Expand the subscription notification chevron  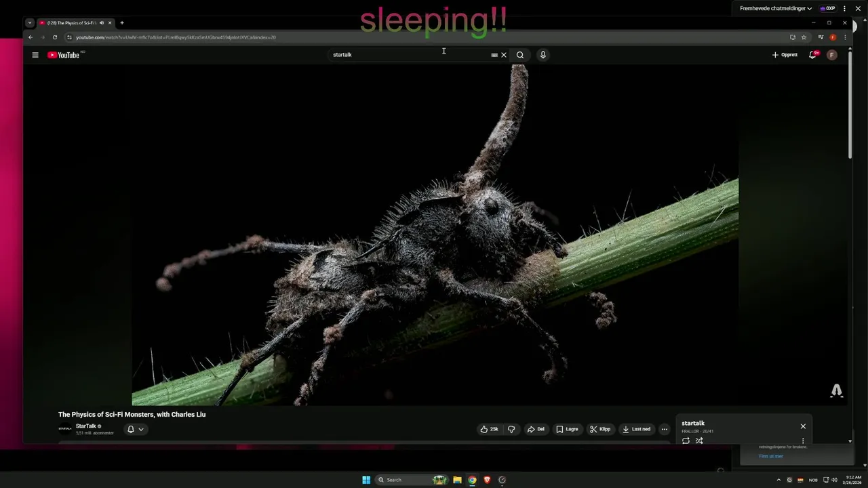point(141,429)
